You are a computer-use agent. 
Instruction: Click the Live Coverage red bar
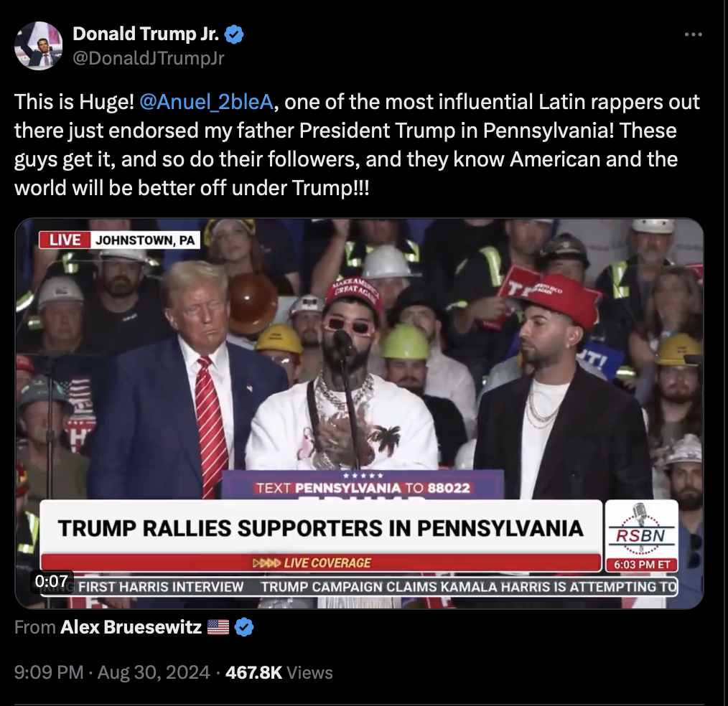pyautogui.click(x=321, y=563)
